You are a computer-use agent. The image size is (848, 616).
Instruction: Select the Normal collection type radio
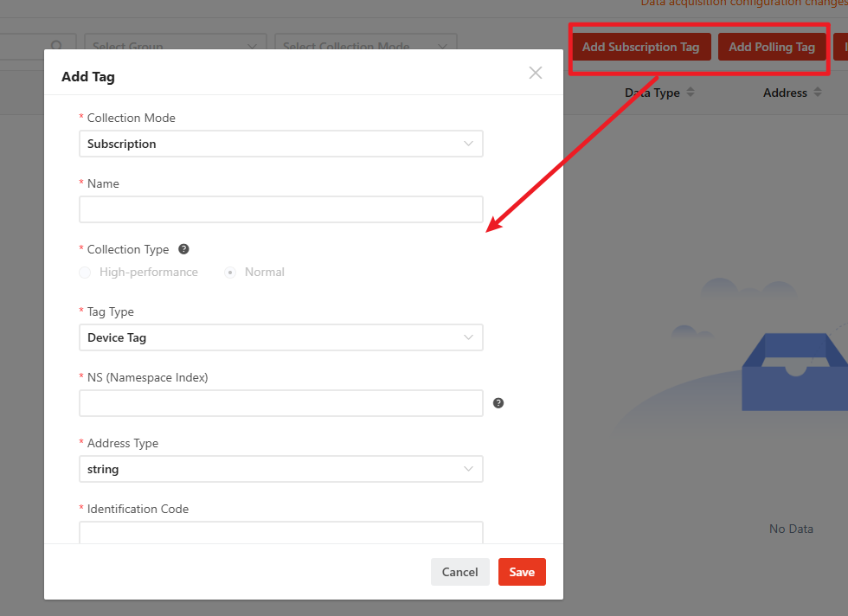230,272
